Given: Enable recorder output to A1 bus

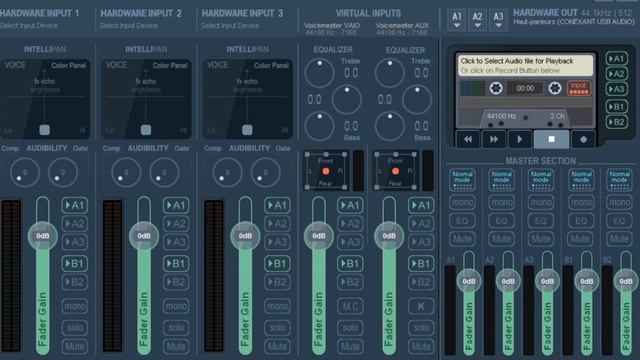Looking at the screenshot, I should pyautogui.click(x=616, y=58).
